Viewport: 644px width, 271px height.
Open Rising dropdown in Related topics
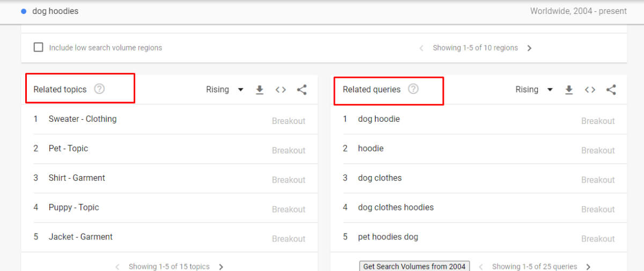tap(225, 90)
